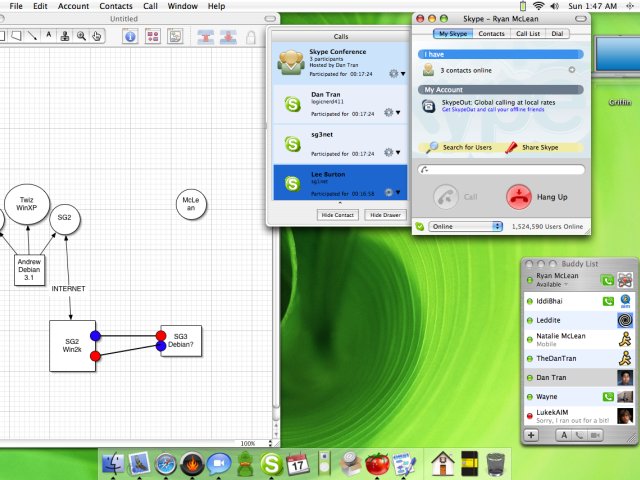The image size is (640, 480).
Task: Click Share Skype
Action: pyautogui.click(x=532, y=147)
